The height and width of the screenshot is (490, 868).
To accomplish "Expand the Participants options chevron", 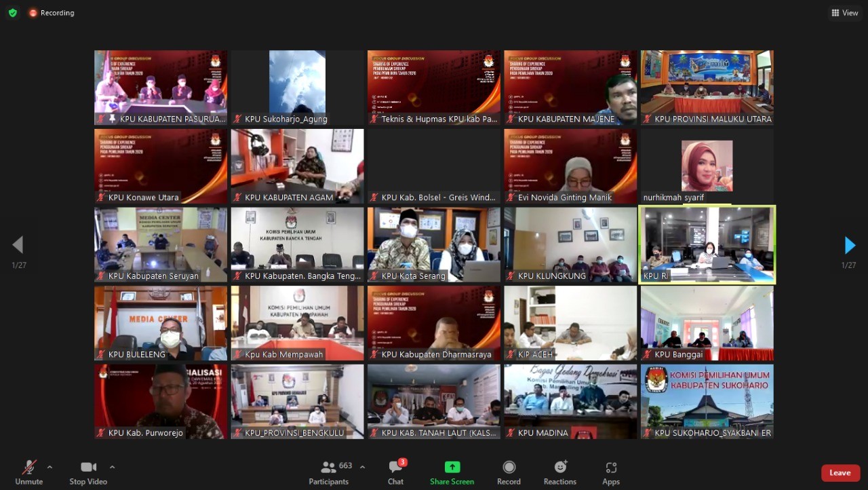I will [x=362, y=467].
